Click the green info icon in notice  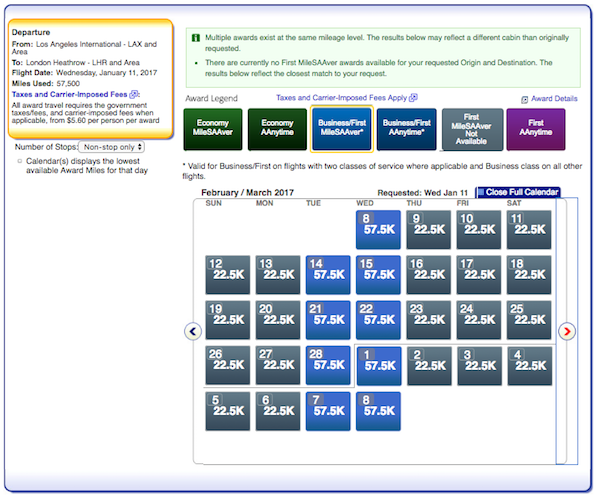coord(196,38)
